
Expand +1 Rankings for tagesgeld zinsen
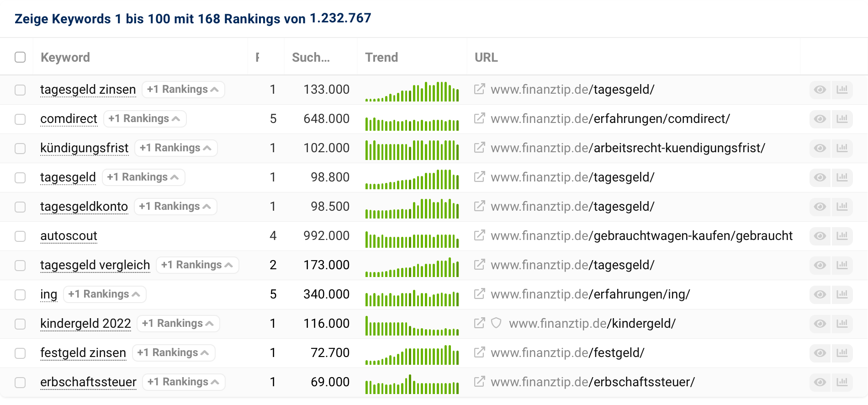[183, 90]
